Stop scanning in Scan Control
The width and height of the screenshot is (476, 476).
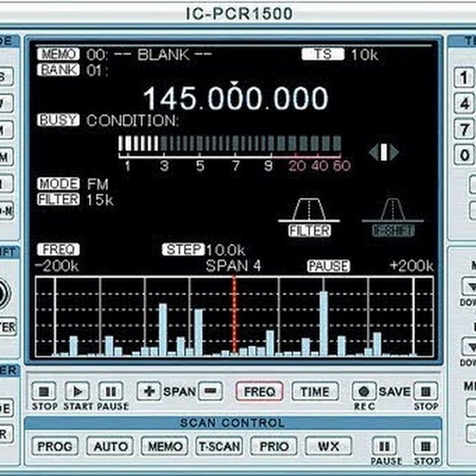click(x=426, y=446)
